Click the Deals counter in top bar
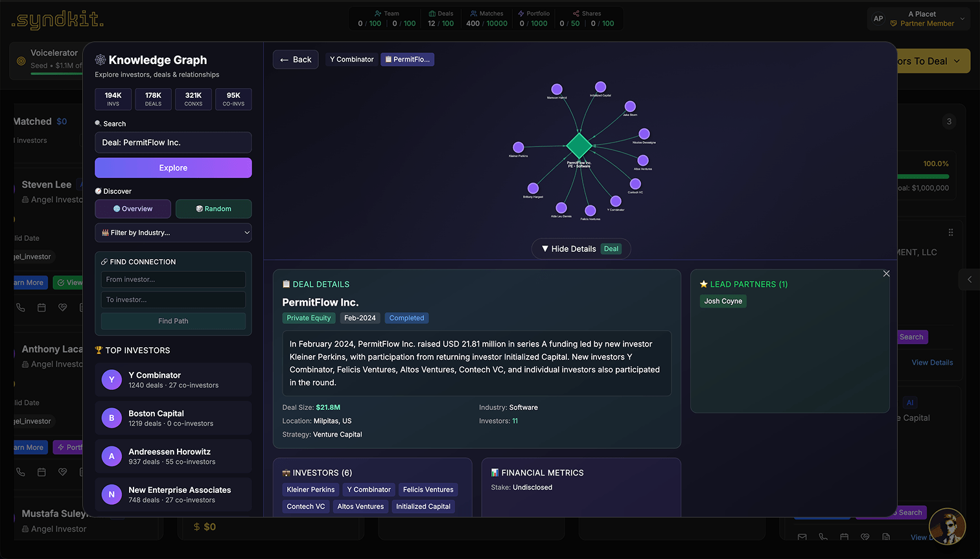 click(x=441, y=19)
